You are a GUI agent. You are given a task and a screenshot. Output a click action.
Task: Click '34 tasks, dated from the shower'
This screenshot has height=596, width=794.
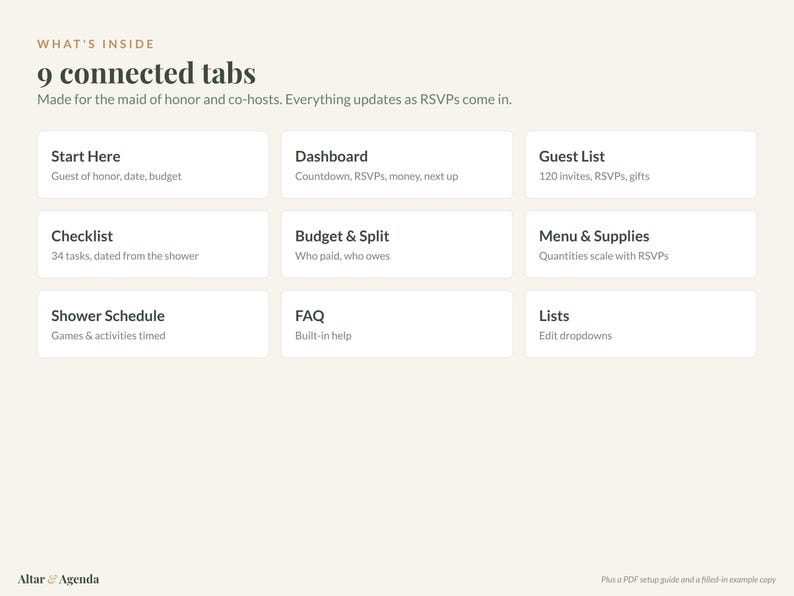click(125, 256)
